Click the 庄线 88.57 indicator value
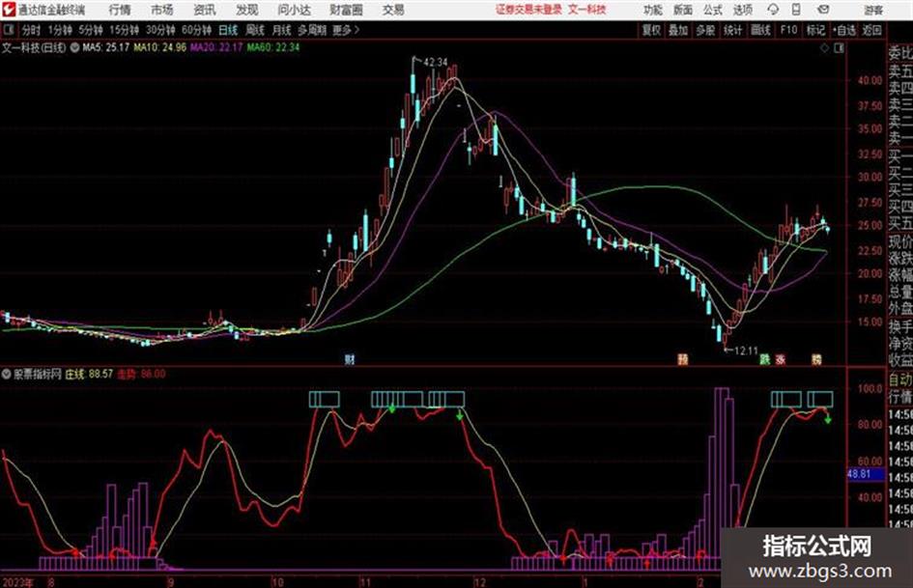913x588 pixels. pos(89,375)
